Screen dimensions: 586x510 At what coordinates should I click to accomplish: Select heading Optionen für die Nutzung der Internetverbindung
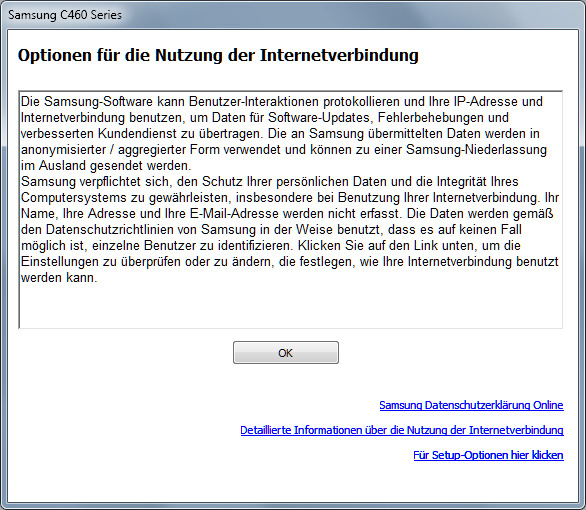(x=218, y=55)
